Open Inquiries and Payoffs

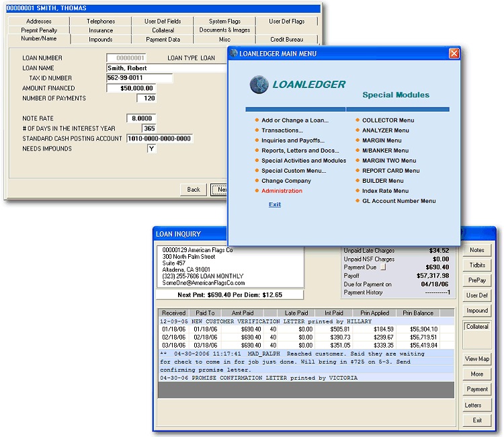tap(293, 141)
